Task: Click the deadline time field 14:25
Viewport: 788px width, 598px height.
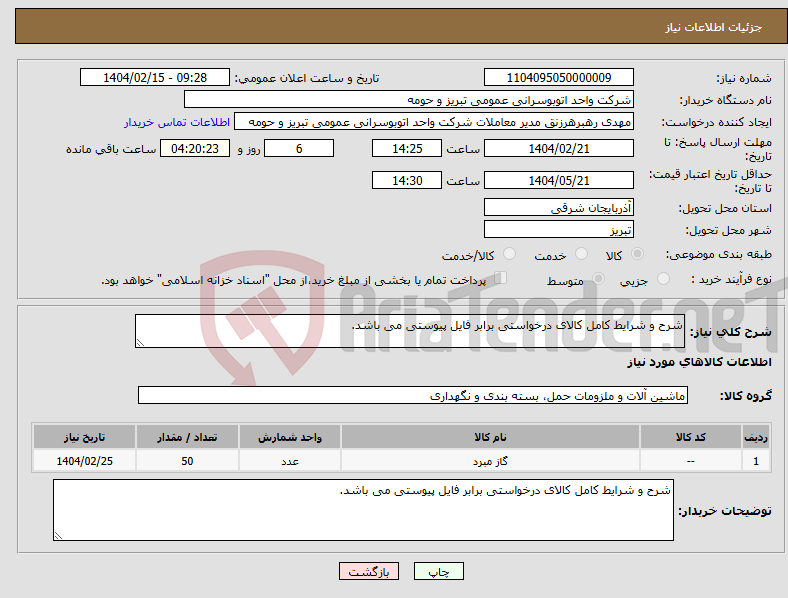Action: pos(407,148)
